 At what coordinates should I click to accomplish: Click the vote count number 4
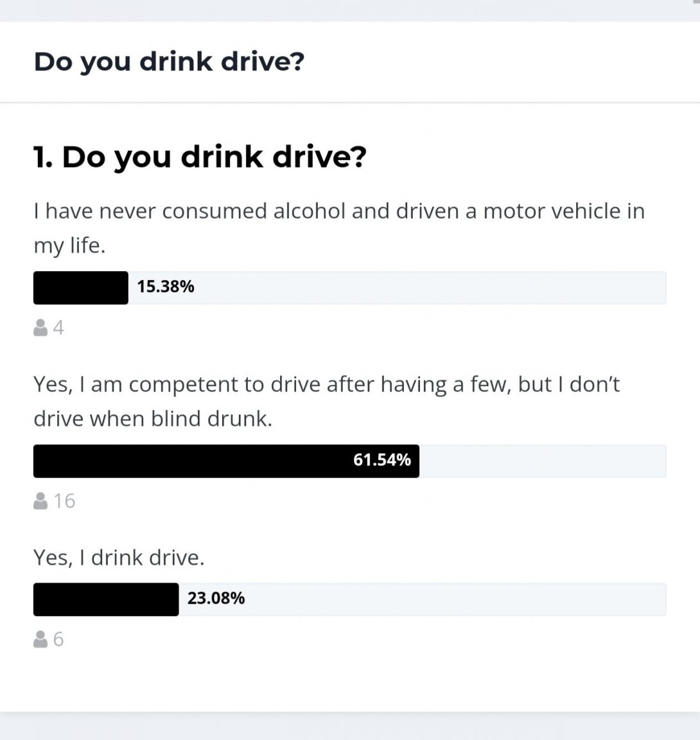click(x=58, y=328)
